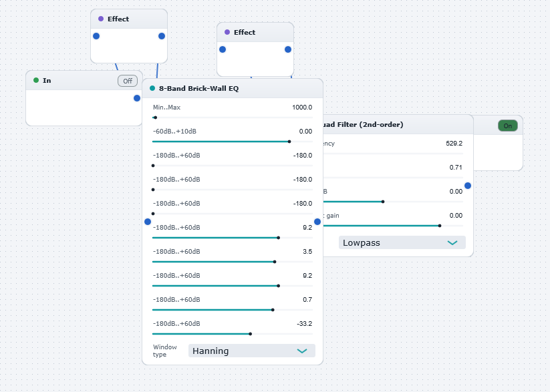The image size is (550, 392).
Task: Click the In node title text
Action: click(x=47, y=80)
